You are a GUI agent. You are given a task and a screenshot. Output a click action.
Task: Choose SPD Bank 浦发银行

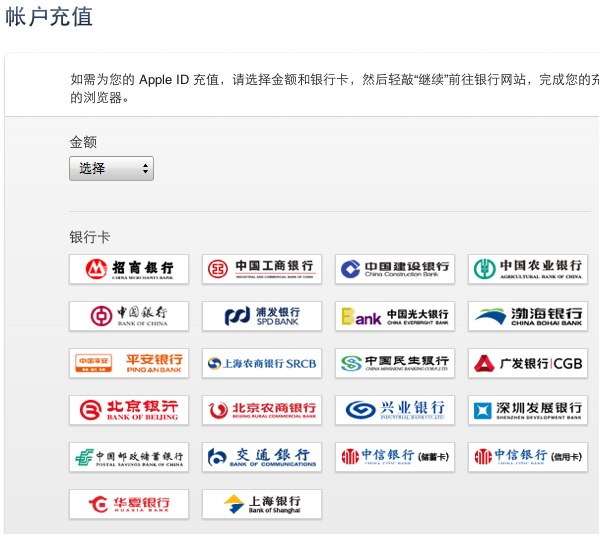tap(262, 316)
